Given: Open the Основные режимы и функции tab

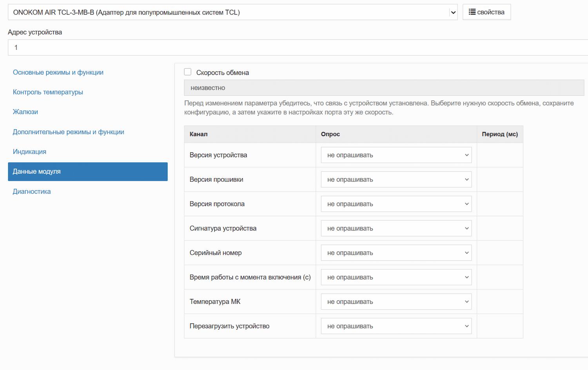Looking at the screenshot, I should point(58,73).
